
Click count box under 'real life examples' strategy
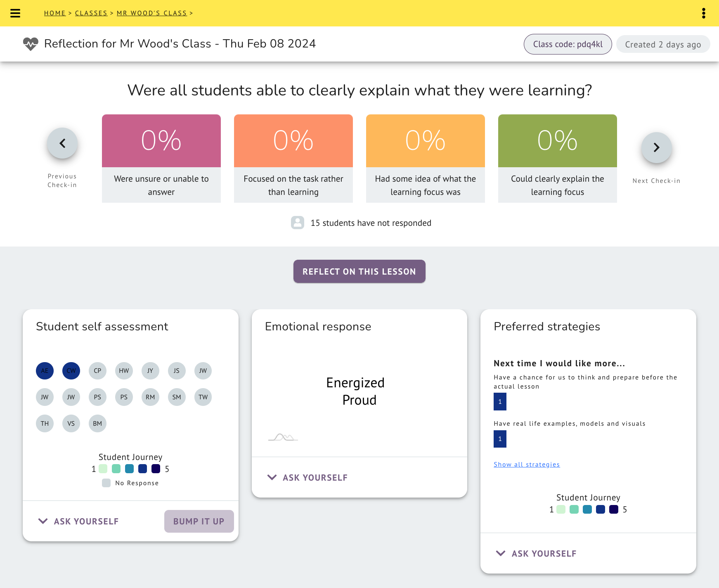pos(500,439)
